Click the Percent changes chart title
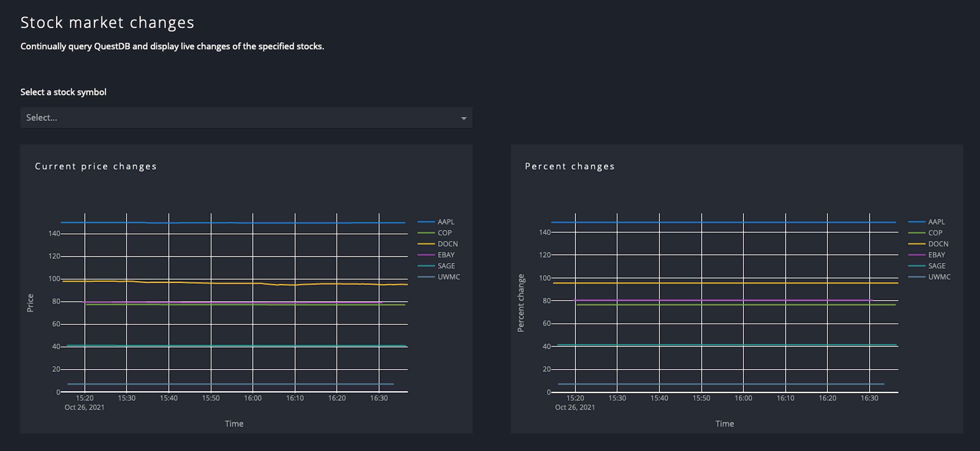The width and height of the screenshot is (980, 451). click(x=570, y=166)
